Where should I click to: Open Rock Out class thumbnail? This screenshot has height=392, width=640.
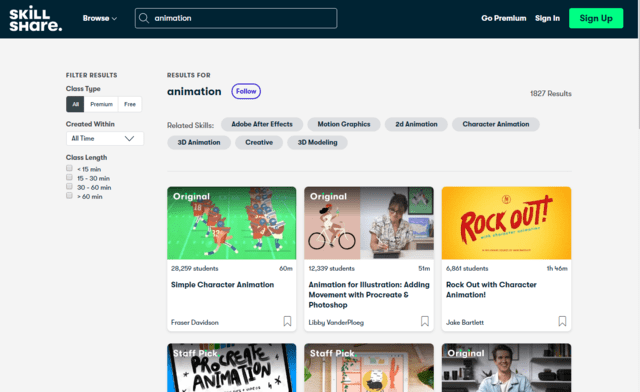coord(506,223)
